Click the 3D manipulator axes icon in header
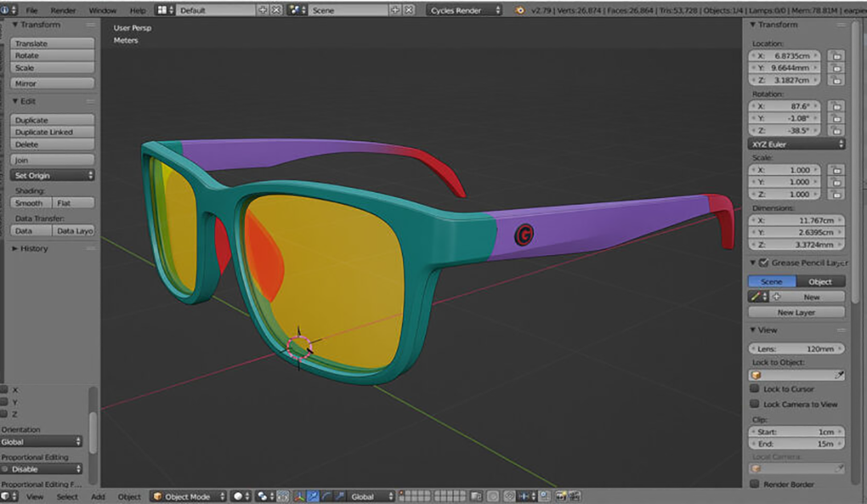This screenshot has width=867, height=504. click(299, 497)
